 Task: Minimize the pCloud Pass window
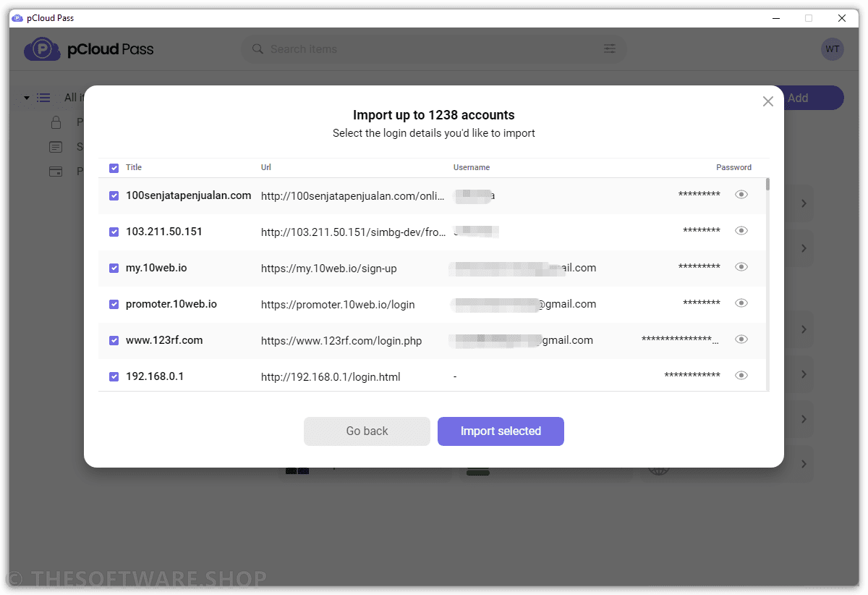pyautogui.click(x=775, y=18)
